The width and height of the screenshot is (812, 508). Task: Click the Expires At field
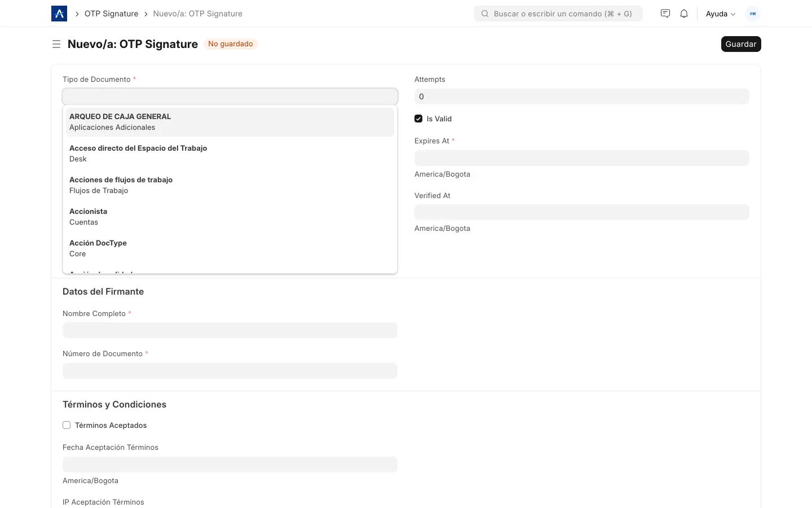click(582, 158)
